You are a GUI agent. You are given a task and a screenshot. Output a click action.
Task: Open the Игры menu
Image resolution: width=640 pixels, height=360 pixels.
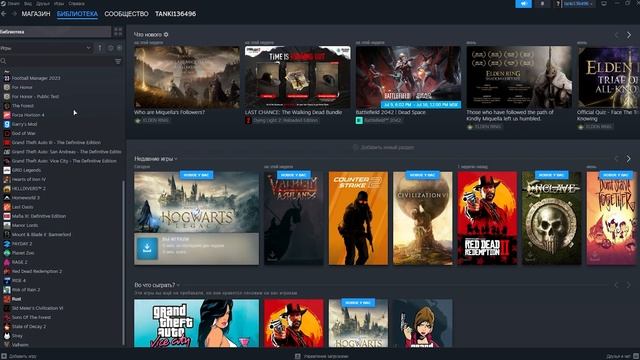pyautogui.click(x=59, y=3)
